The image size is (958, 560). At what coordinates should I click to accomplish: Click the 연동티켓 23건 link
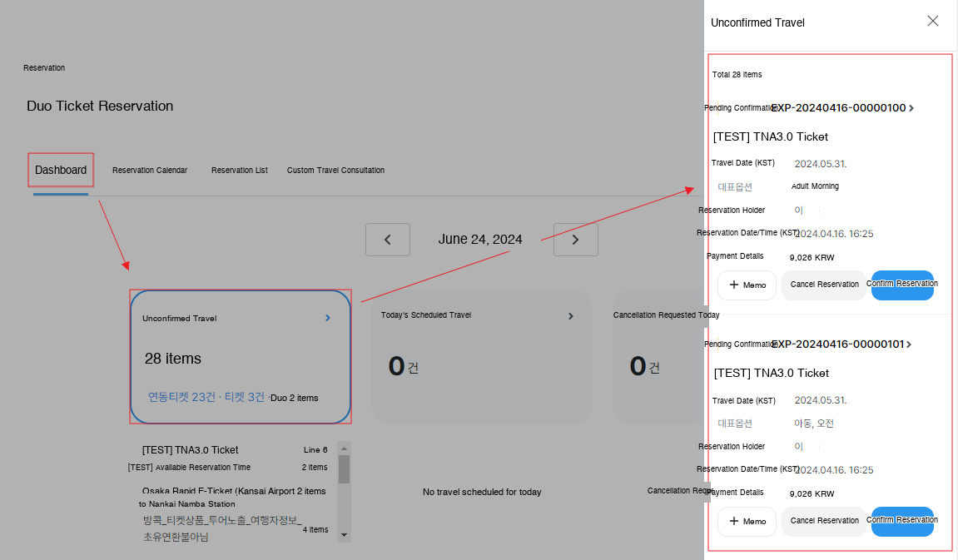181,397
